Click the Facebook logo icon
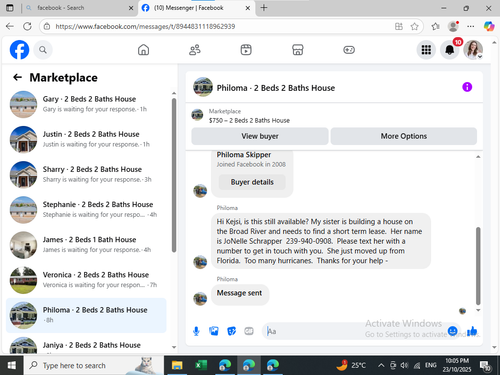Image resolution: width=500 pixels, height=375 pixels. [x=19, y=50]
